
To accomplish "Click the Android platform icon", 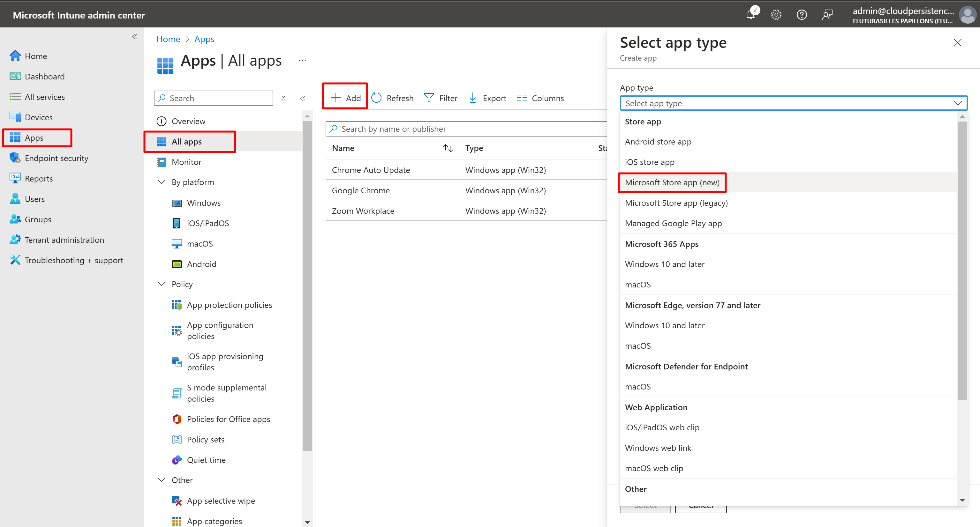I will 177,264.
